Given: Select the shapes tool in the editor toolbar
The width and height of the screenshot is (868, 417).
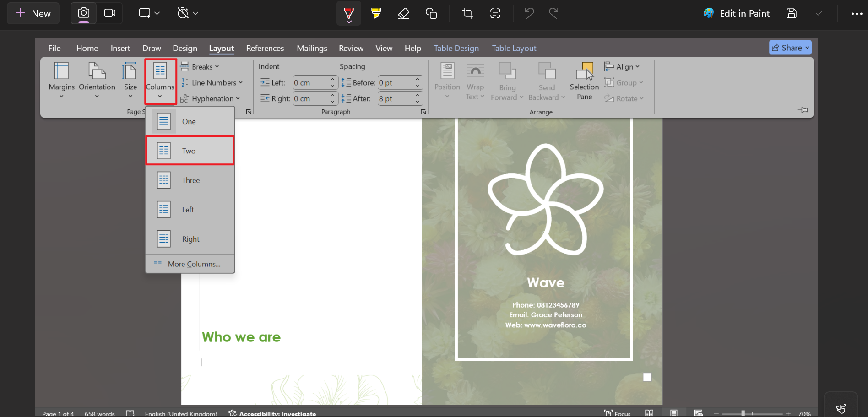Looking at the screenshot, I should 431,13.
